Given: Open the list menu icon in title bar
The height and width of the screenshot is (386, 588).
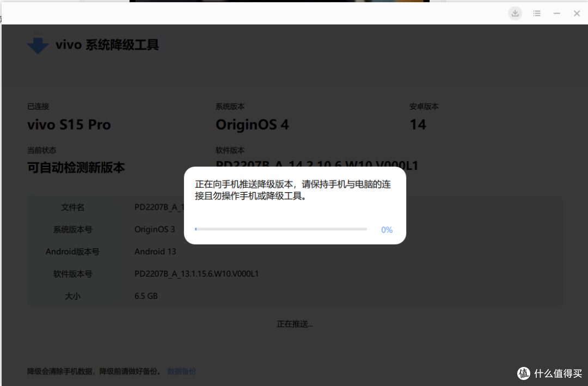Looking at the screenshot, I should pyautogui.click(x=537, y=14).
